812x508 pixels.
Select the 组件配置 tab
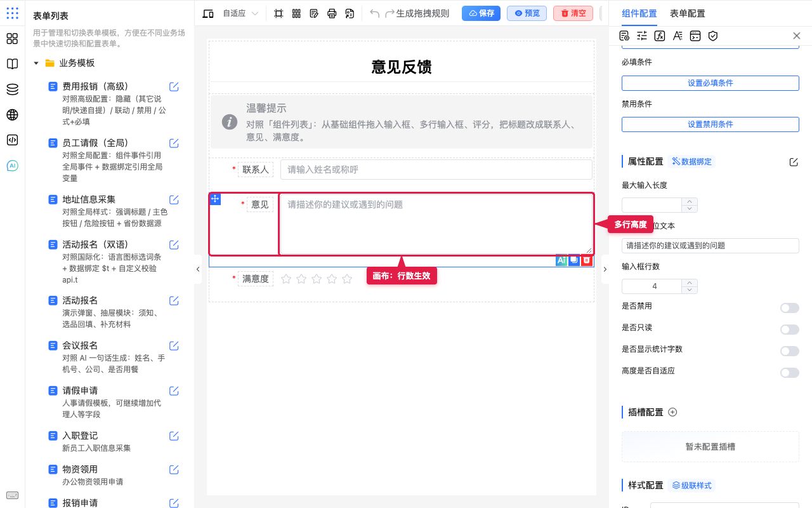(x=639, y=13)
